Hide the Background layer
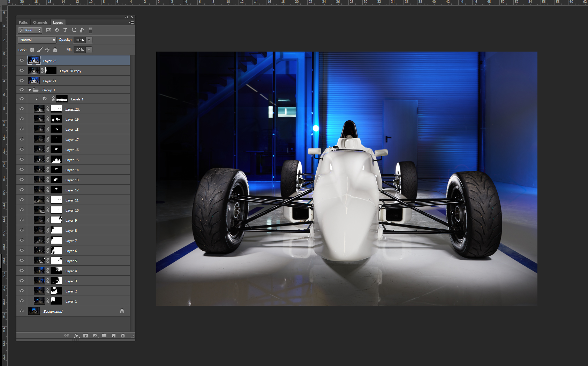This screenshot has height=366, width=588. (22, 311)
